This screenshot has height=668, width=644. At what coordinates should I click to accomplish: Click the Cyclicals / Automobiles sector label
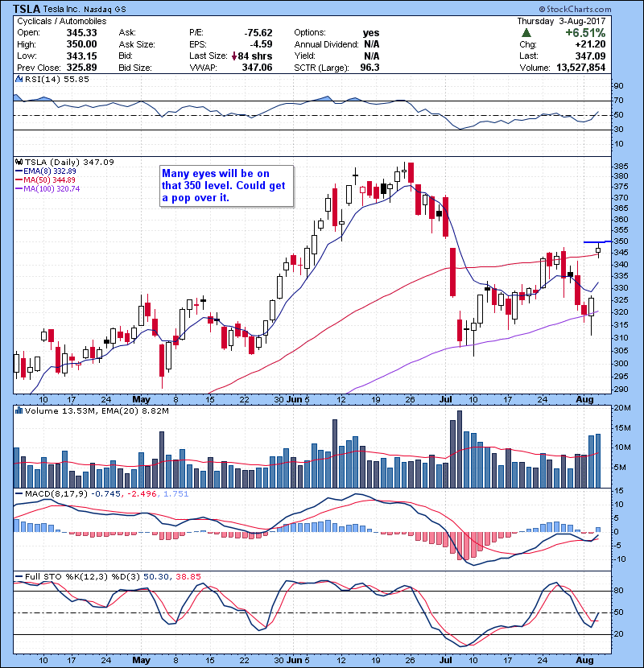62,21
